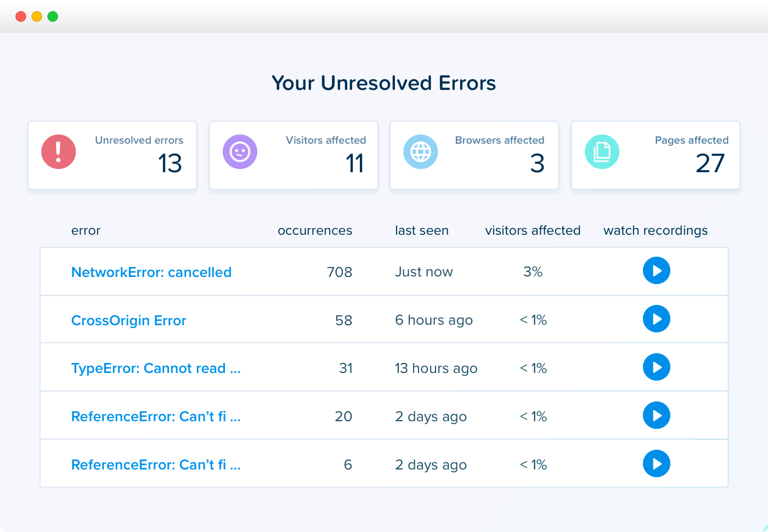This screenshot has height=532, width=768.
Task: Select the Unresolved errors count 13
Action: (x=170, y=163)
